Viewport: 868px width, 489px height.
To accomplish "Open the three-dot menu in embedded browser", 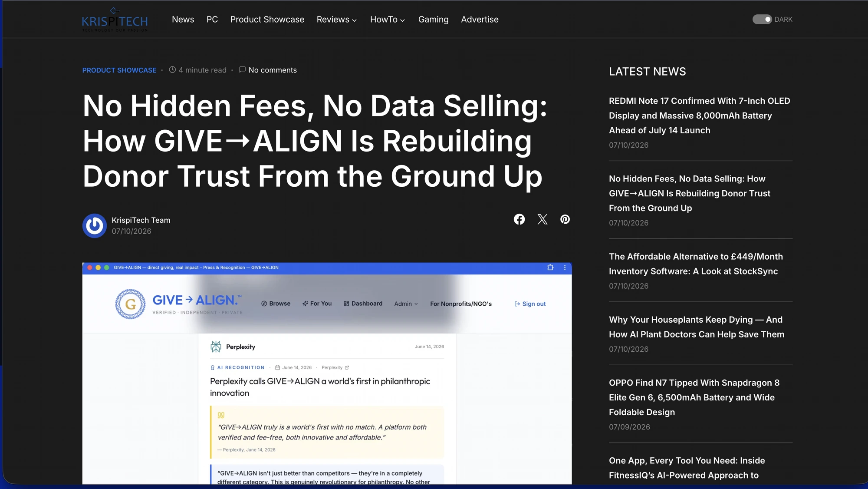I will 565,268.
